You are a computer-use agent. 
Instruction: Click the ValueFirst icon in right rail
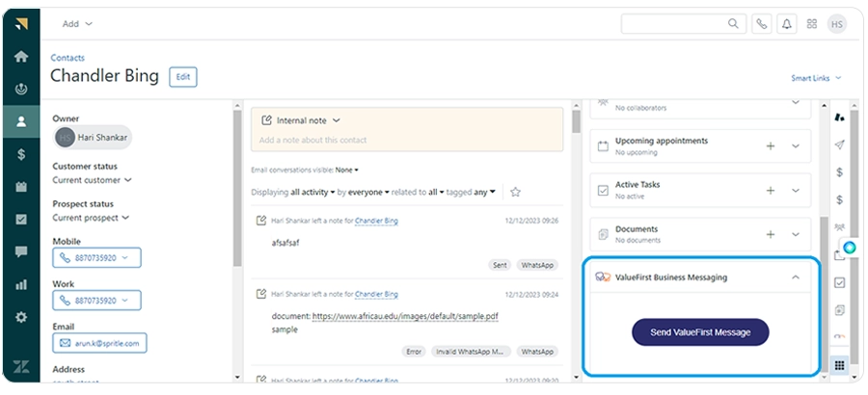tap(839, 337)
